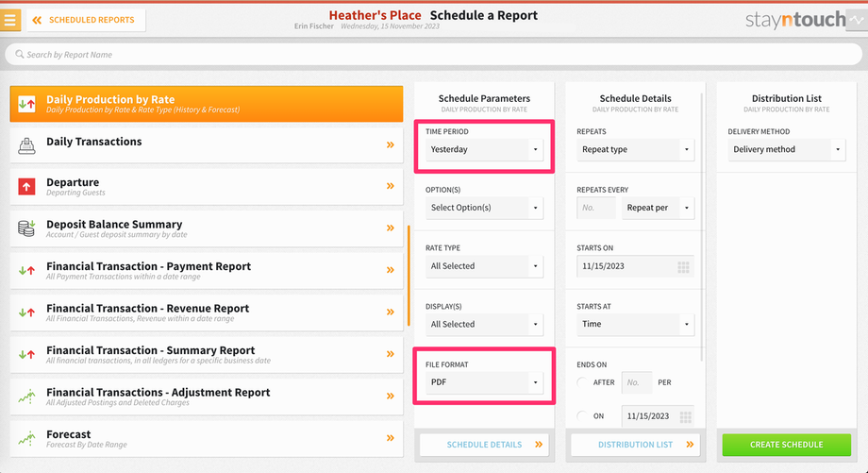Click the Ends After number field
Viewport: 868px width, 473px height.
637,382
